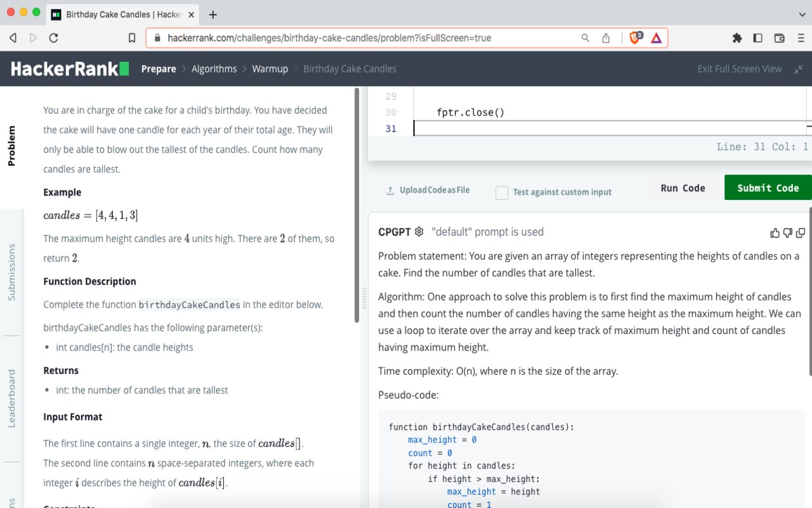Click the CPGPT settings gear icon
Viewport: 812px width, 508px height.
click(419, 232)
